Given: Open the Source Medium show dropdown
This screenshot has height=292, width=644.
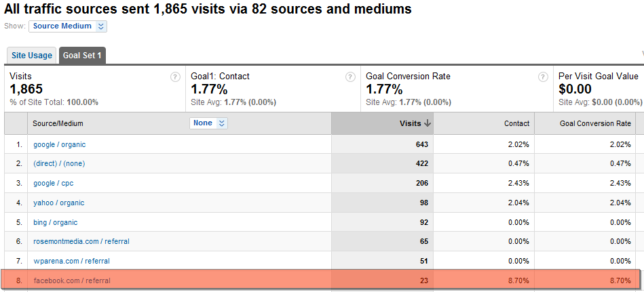Looking at the screenshot, I should point(68,26).
